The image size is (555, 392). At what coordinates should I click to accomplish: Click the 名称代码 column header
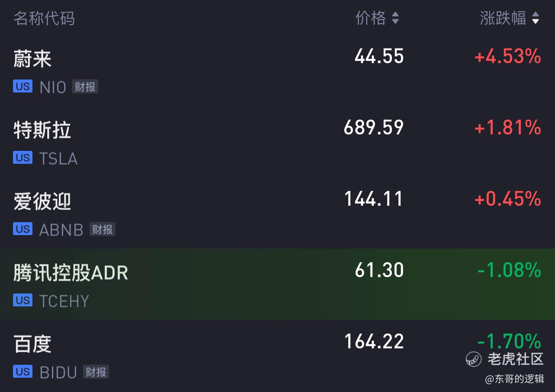(44, 19)
